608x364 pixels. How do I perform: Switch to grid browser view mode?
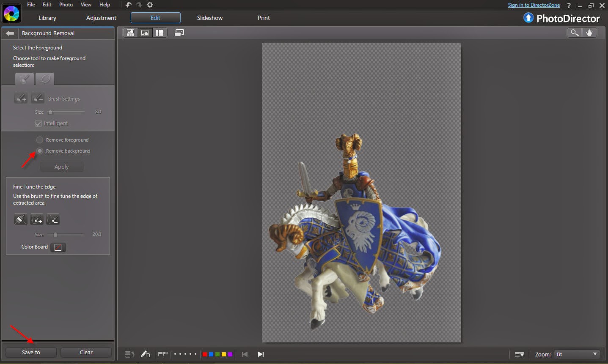click(160, 33)
